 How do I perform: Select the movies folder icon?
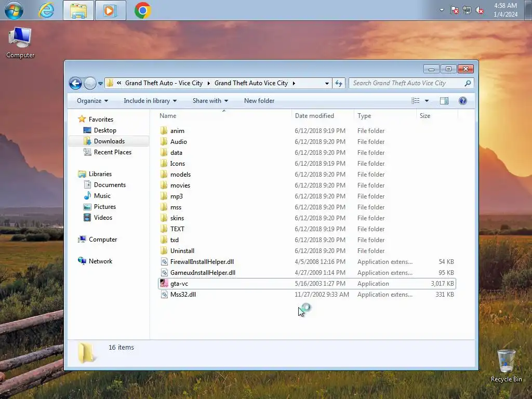(x=164, y=185)
